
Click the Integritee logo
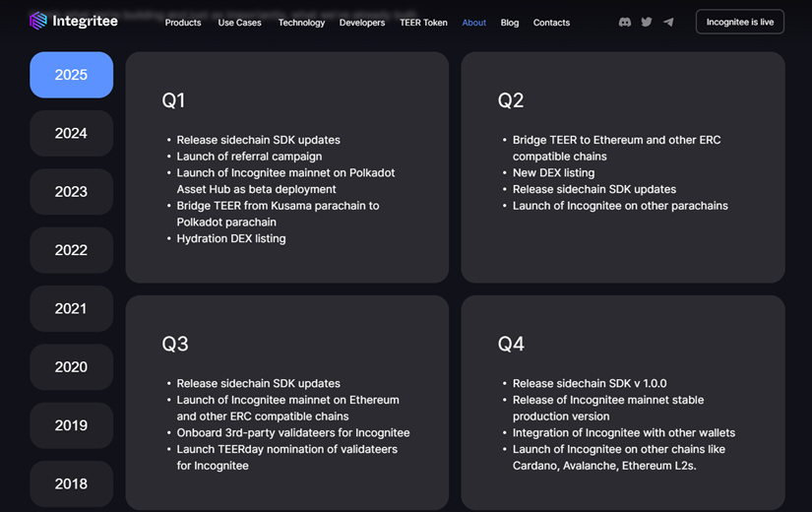tap(74, 21)
